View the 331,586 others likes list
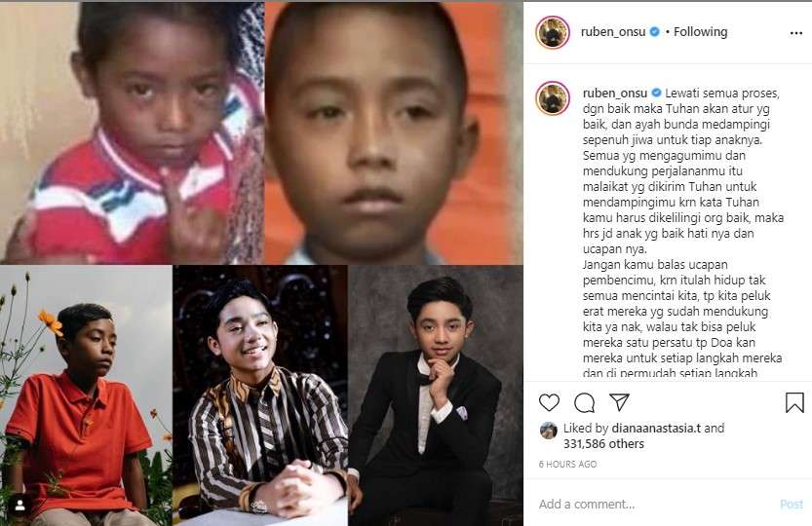 coord(603,443)
